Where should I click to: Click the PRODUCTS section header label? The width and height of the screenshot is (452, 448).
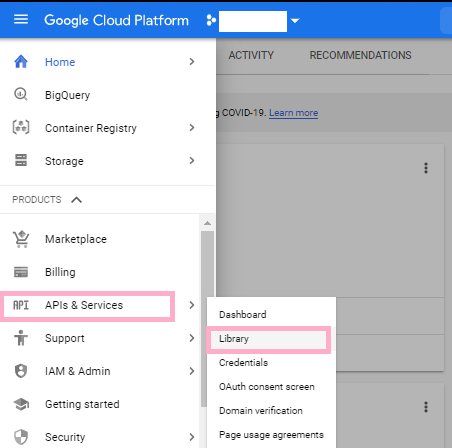(x=37, y=200)
